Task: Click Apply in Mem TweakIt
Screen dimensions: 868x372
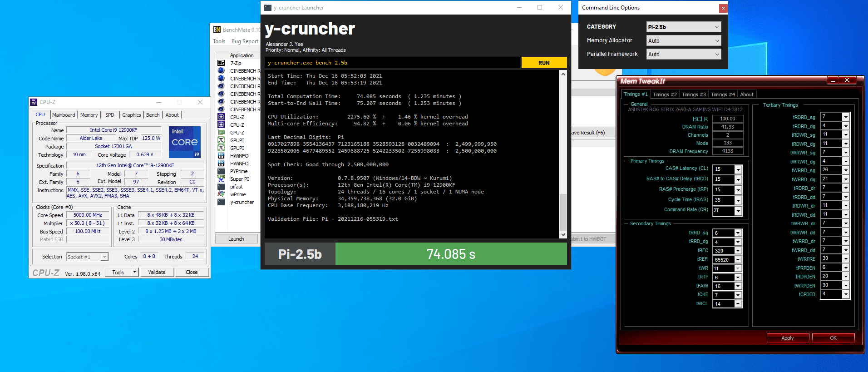Action: point(788,338)
